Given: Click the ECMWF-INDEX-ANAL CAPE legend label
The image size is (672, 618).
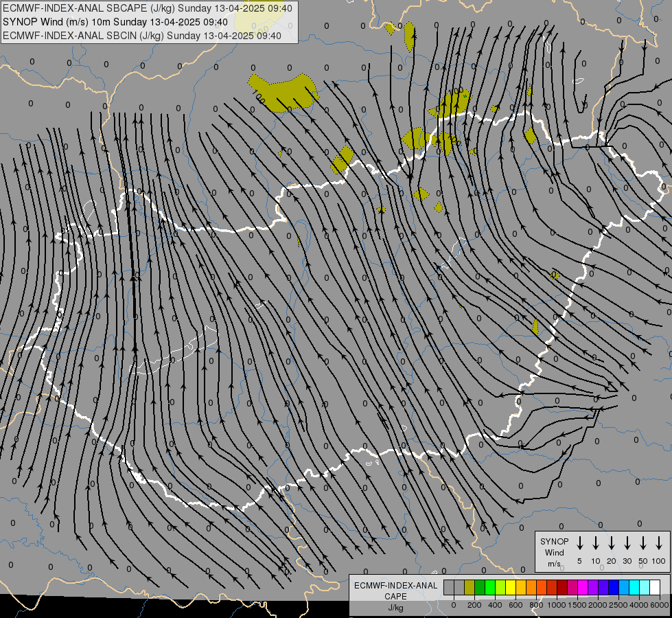Looking at the screenshot, I should (x=395, y=591).
